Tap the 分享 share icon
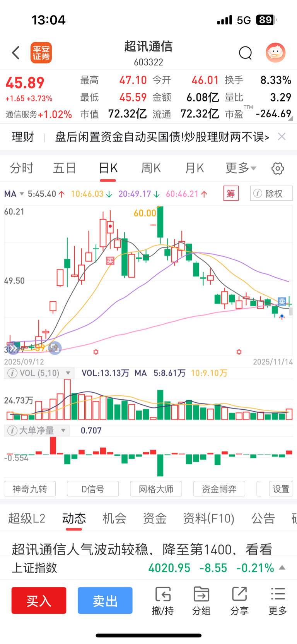297x644 pixels. point(239,601)
